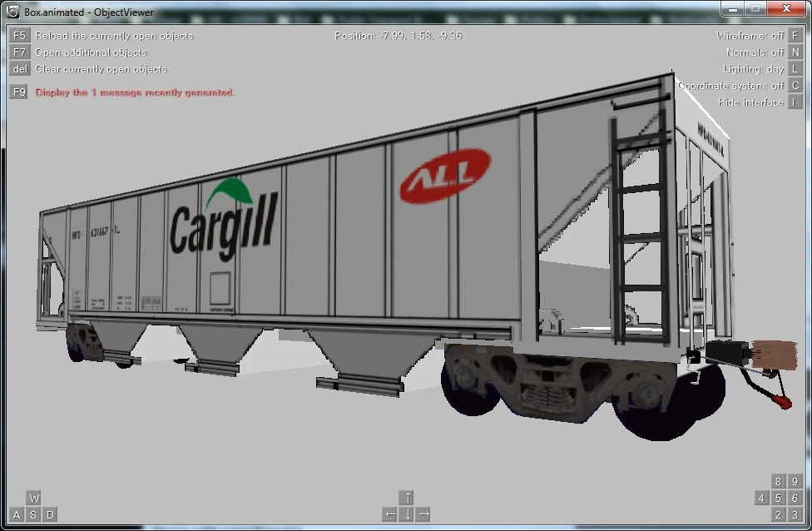Click the 'Clear currently open objects' label
The height and width of the screenshot is (531, 812).
101,69
